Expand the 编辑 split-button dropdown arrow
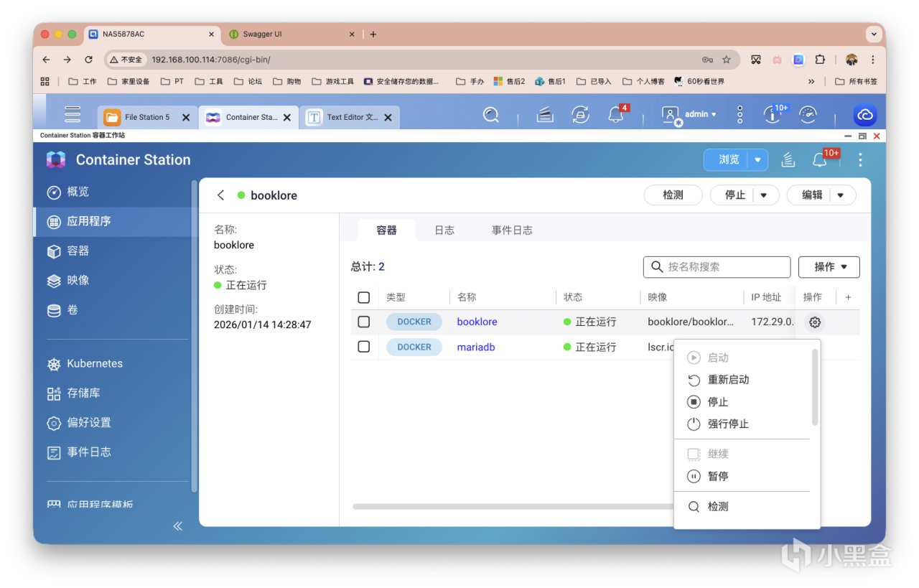 click(841, 195)
